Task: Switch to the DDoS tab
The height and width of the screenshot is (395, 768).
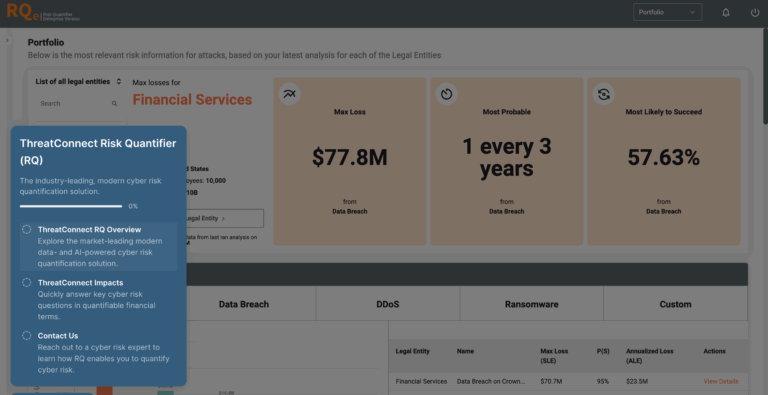Action: tap(388, 304)
